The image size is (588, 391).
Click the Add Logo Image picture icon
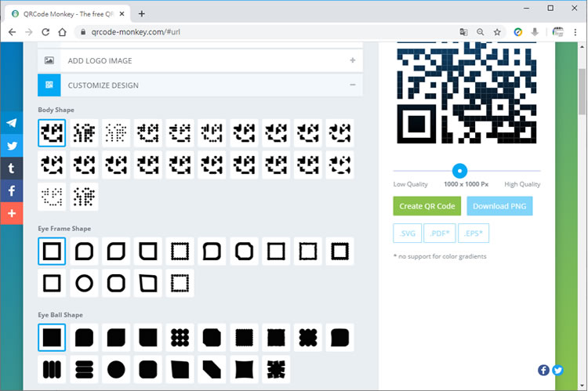pos(49,60)
